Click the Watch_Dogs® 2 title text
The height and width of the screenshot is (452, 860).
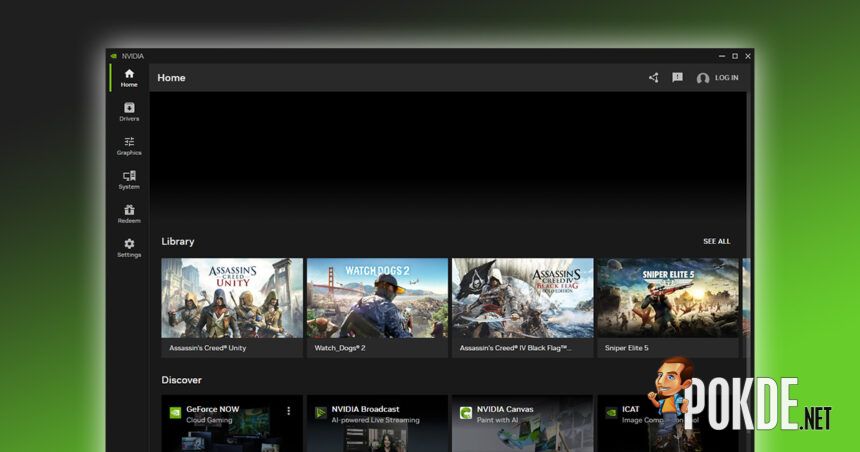click(340, 348)
